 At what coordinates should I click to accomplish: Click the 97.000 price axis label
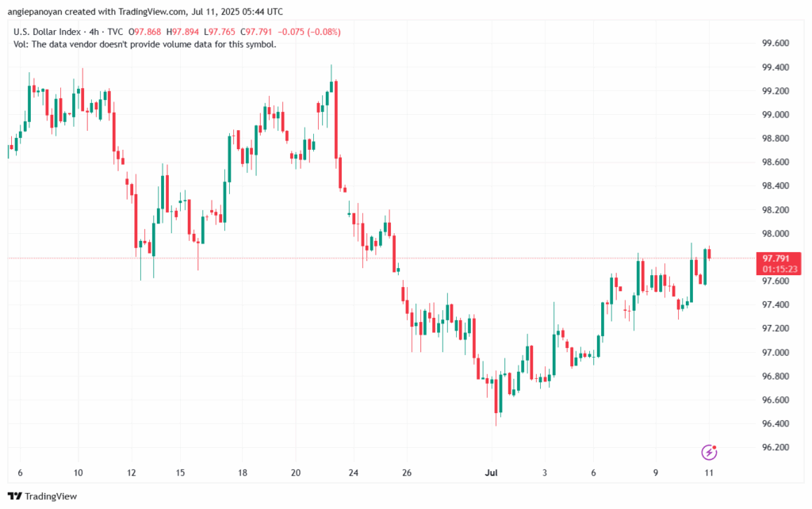(x=776, y=353)
